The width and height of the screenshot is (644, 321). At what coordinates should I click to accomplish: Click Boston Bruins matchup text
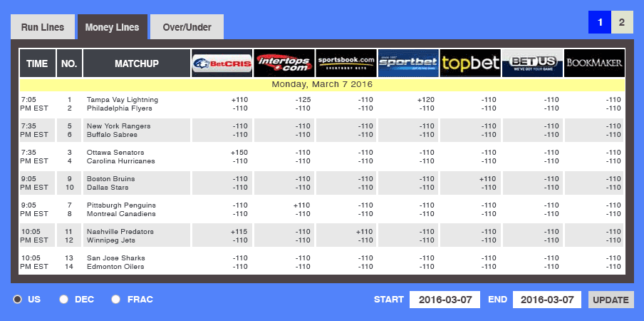click(x=111, y=179)
